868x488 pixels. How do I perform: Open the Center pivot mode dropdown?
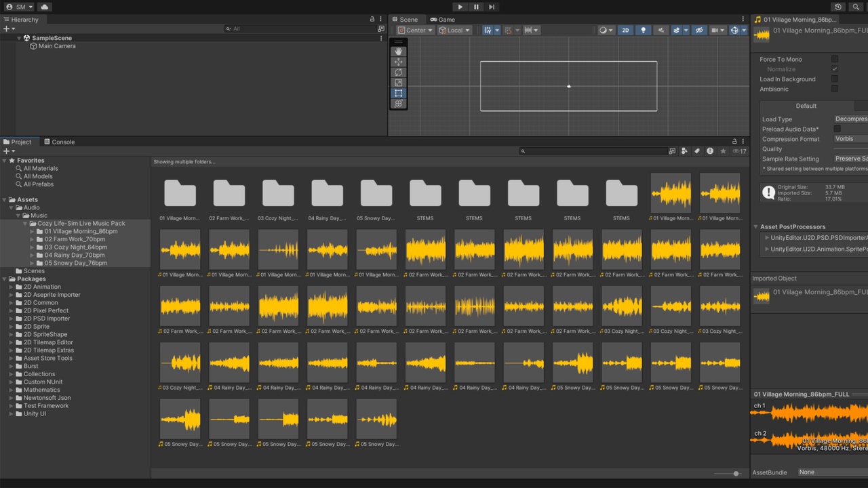click(415, 30)
